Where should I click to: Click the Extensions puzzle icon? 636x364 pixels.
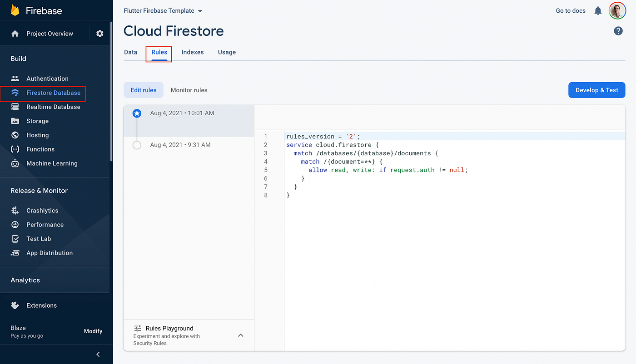pos(15,305)
